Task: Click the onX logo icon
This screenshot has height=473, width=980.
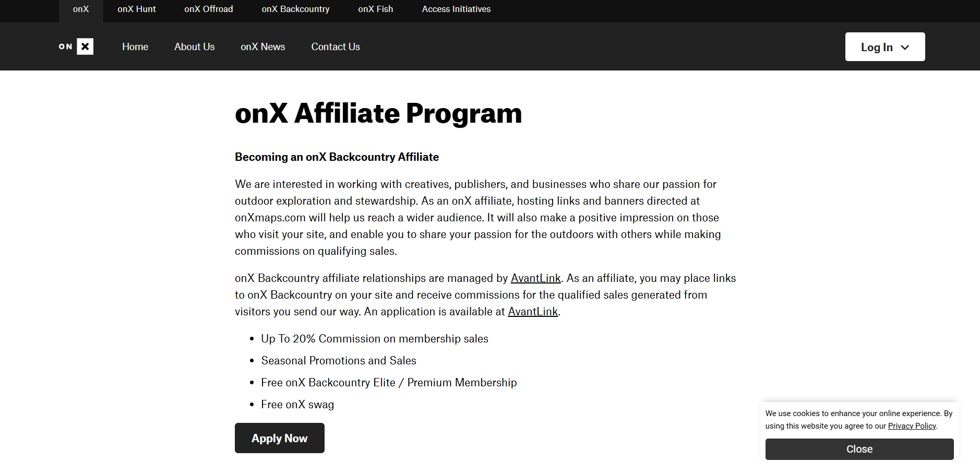Action: click(x=76, y=46)
